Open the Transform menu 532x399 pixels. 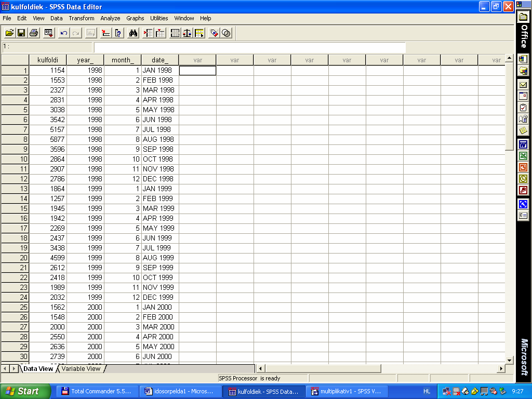[x=82, y=18]
